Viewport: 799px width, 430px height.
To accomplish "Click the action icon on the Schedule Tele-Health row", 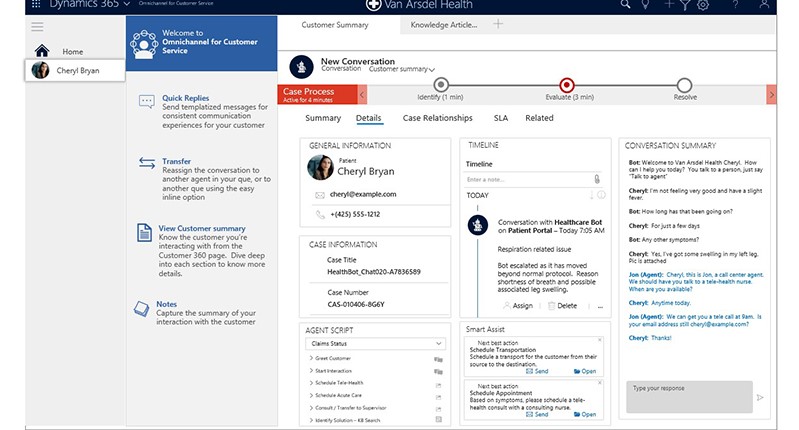I will pyautogui.click(x=438, y=385).
